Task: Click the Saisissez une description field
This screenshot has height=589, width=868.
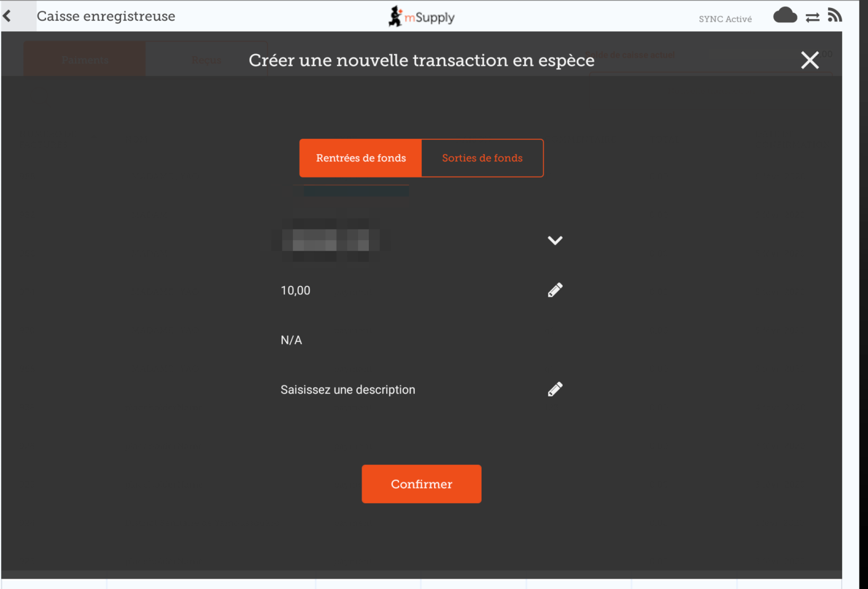Action: pyautogui.click(x=348, y=390)
